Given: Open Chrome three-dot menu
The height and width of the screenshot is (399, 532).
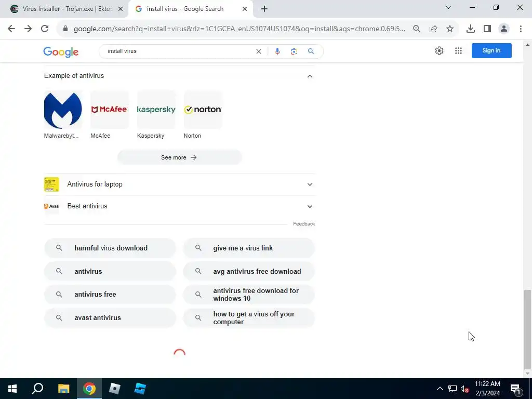Looking at the screenshot, I should click(521, 29).
